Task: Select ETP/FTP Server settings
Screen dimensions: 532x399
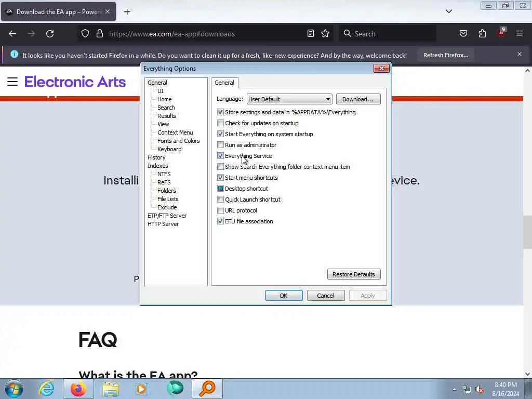Action: (167, 216)
